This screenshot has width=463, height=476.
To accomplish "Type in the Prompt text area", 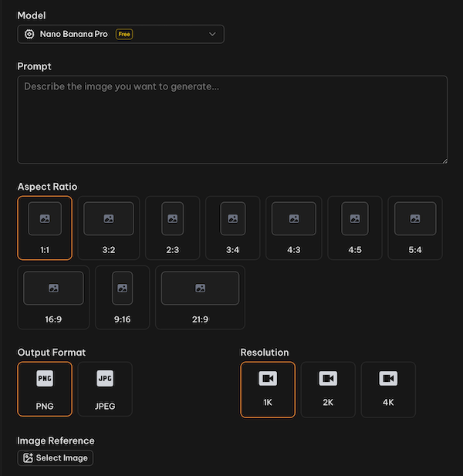I will tap(231, 120).
